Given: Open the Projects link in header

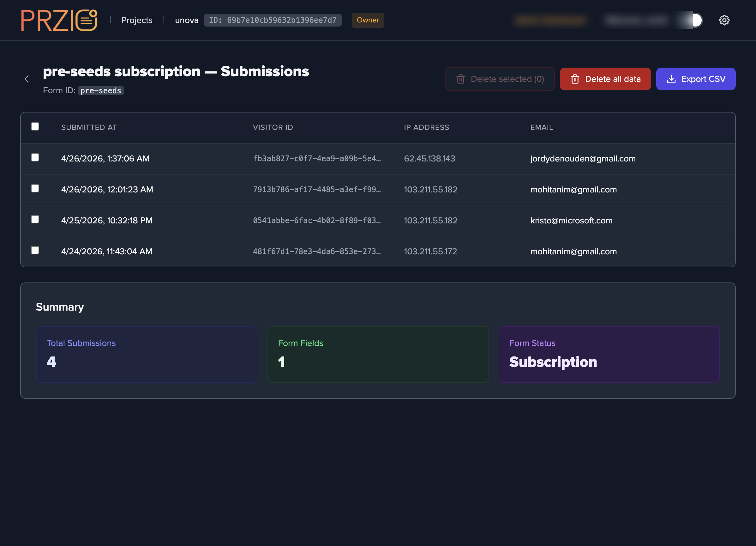Looking at the screenshot, I should point(137,20).
